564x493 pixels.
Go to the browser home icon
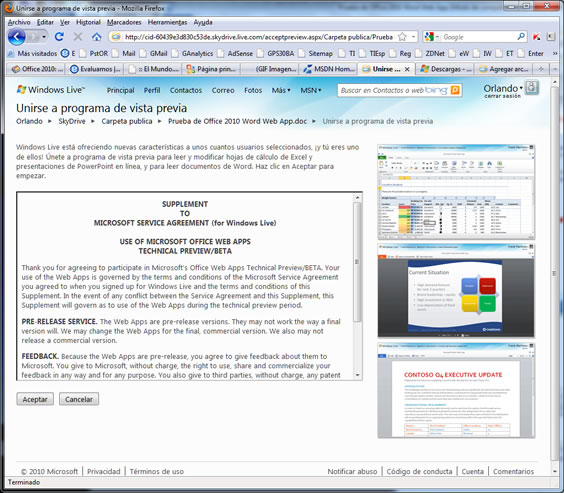tap(96, 37)
